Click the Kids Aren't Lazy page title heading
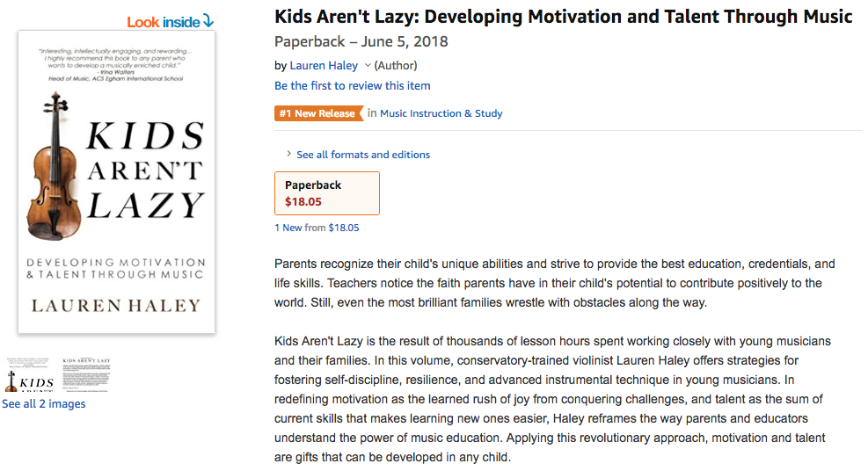The height and width of the screenshot is (471, 868). pyautogui.click(x=563, y=17)
